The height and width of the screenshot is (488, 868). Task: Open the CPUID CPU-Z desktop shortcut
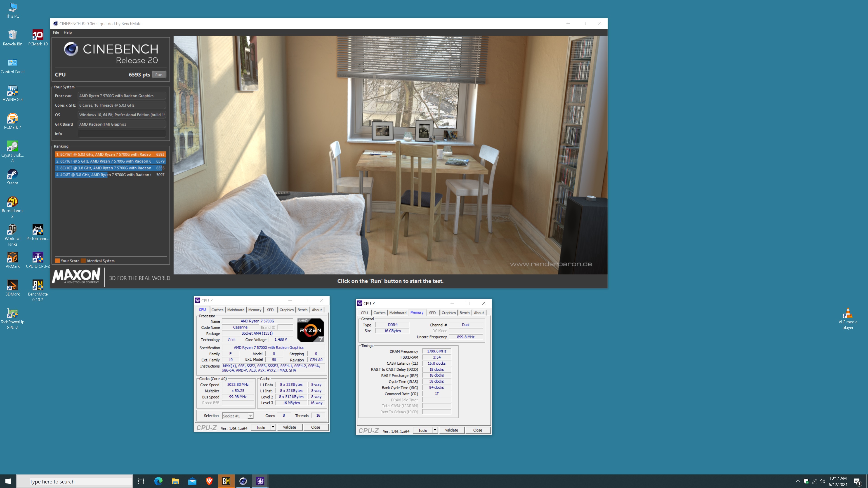(x=38, y=260)
